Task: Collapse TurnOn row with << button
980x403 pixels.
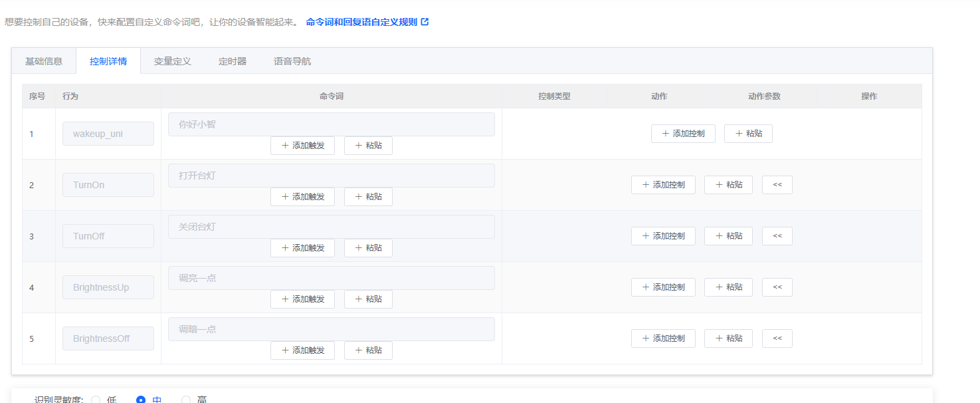Action: click(777, 185)
